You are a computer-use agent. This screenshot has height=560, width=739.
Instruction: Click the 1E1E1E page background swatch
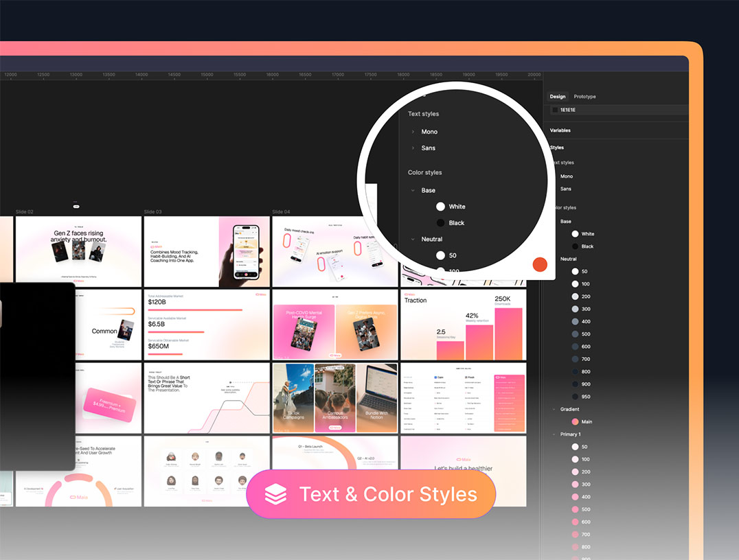[556, 110]
